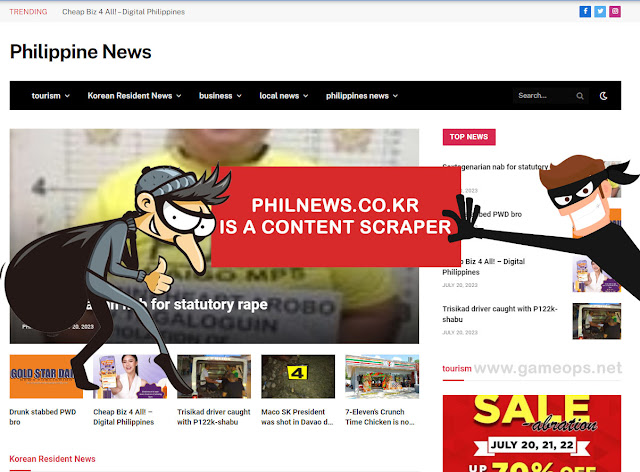Open sidebar Trisikad driver caught headline
This screenshot has width=640, height=472.
[500, 314]
